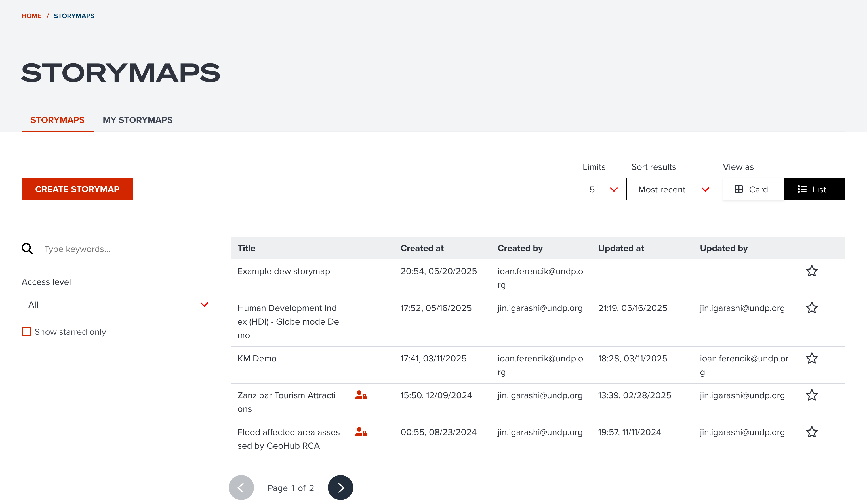Star the Example dew storymap

(812, 271)
